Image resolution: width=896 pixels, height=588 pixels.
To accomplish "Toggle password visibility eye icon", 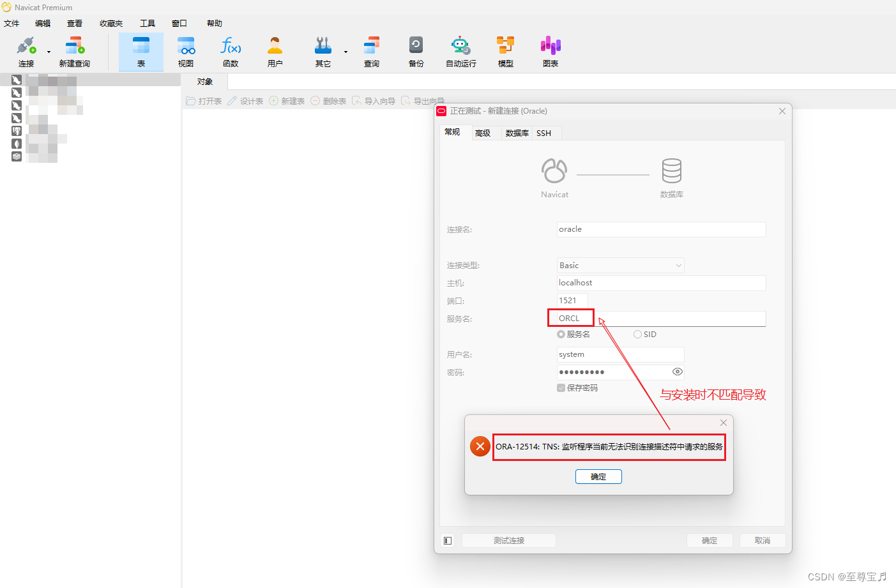I will pyautogui.click(x=678, y=372).
